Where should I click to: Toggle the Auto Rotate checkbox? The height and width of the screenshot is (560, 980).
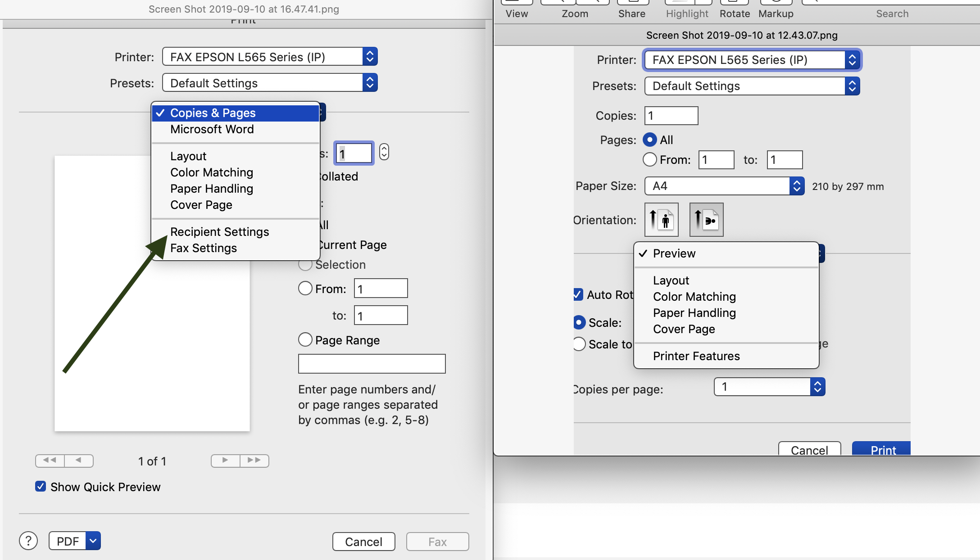click(x=578, y=294)
